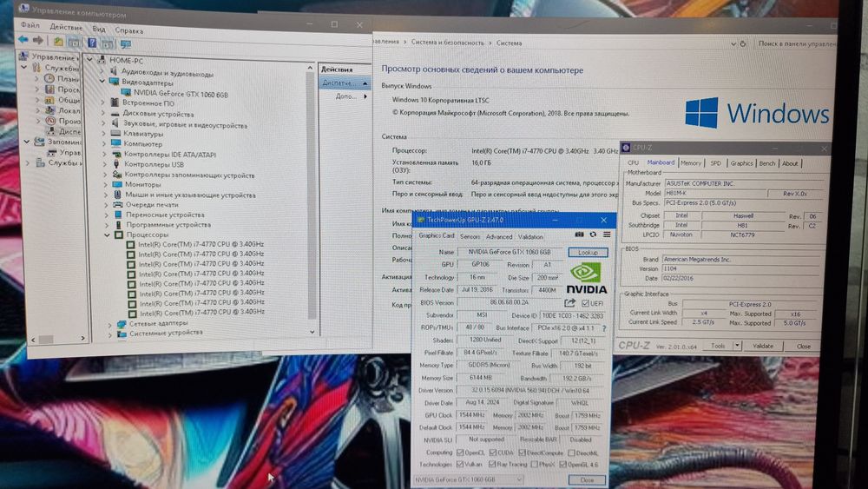
Task: Expand Контроллеры IDE ATA/ATAPI node
Action: coord(104,154)
